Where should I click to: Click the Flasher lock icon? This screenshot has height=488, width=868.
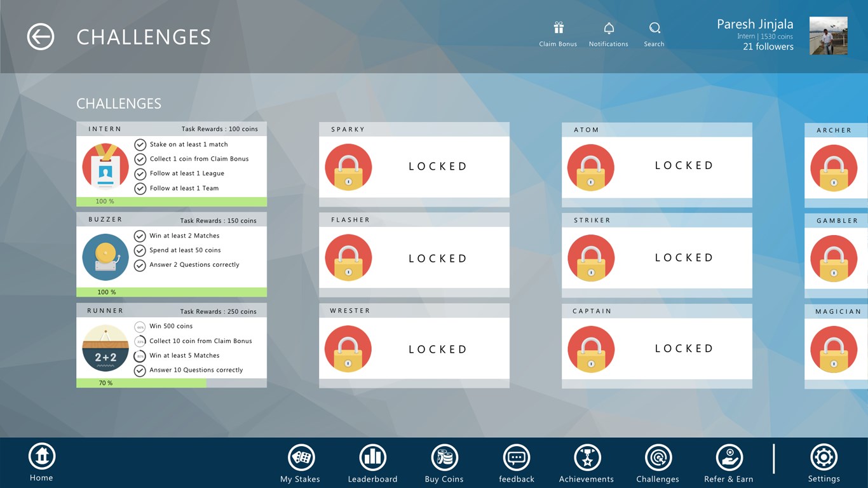[x=348, y=258]
